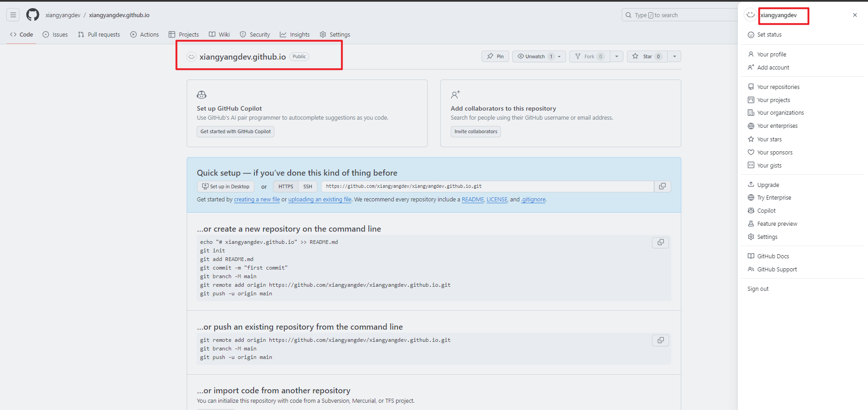
Task: Click Set status in user menu
Action: pyautogui.click(x=802, y=35)
